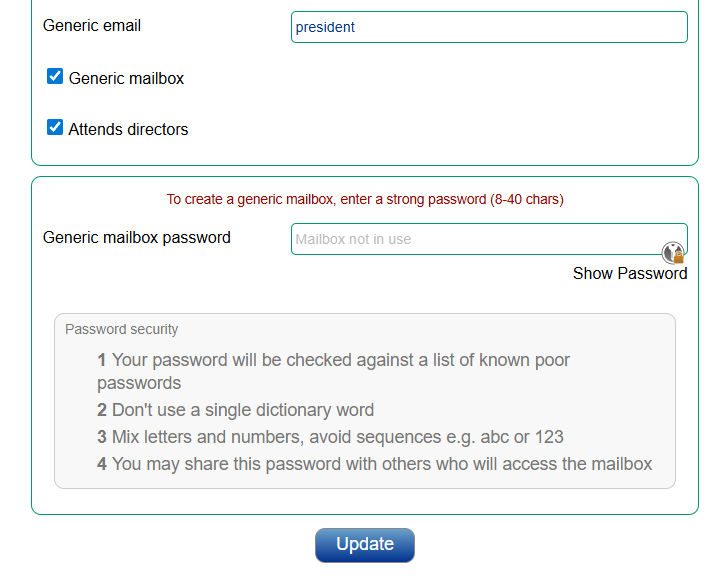
Task: Click the Generic mailbox label text
Action: [x=126, y=79]
